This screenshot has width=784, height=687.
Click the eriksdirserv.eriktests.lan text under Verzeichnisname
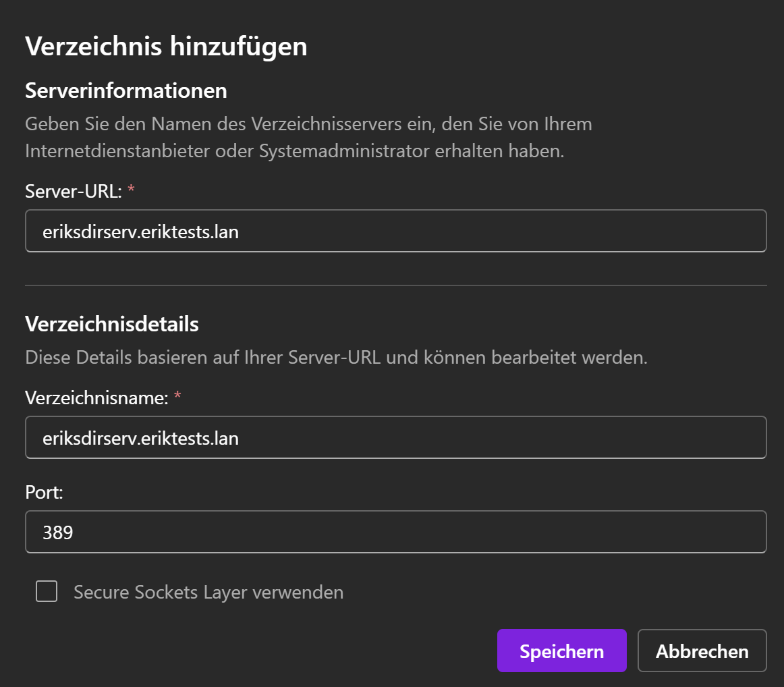click(x=140, y=439)
